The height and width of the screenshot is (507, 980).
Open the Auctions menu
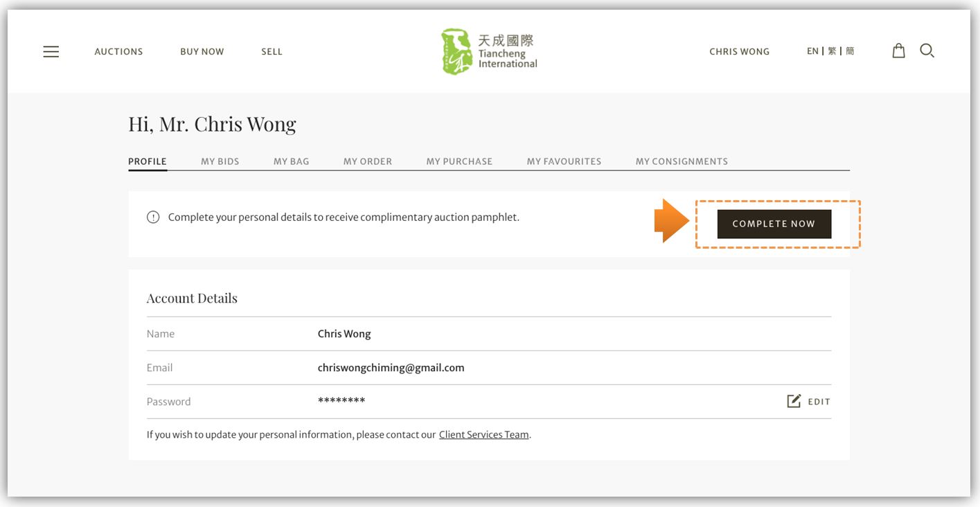pyautogui.click(x=118, y=52)
